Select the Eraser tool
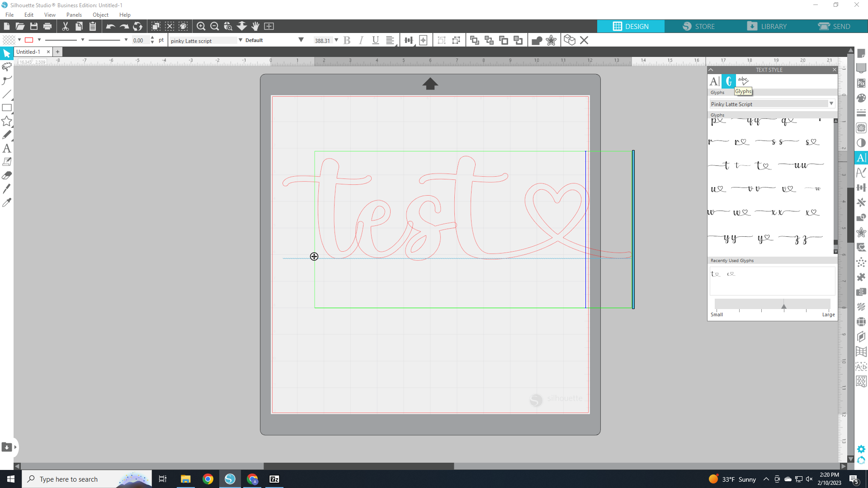This screenshot has height=488, width=868. (7, 175)
